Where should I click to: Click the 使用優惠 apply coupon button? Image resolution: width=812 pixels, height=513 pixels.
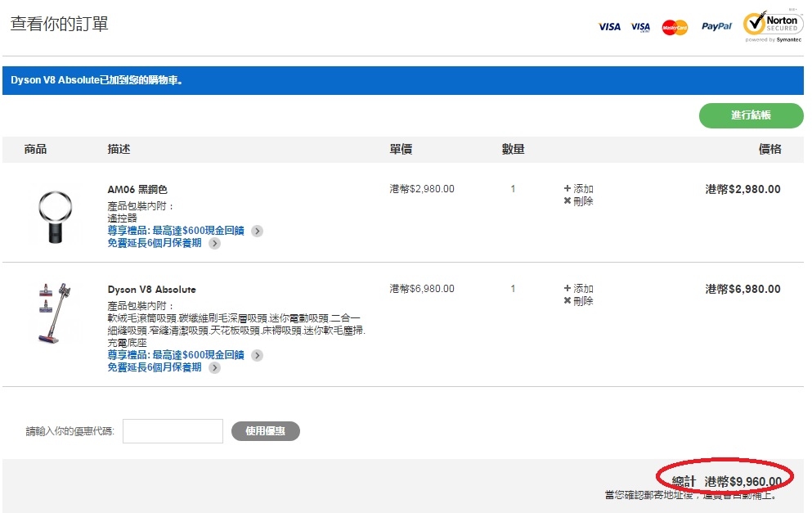click(265, 430)
